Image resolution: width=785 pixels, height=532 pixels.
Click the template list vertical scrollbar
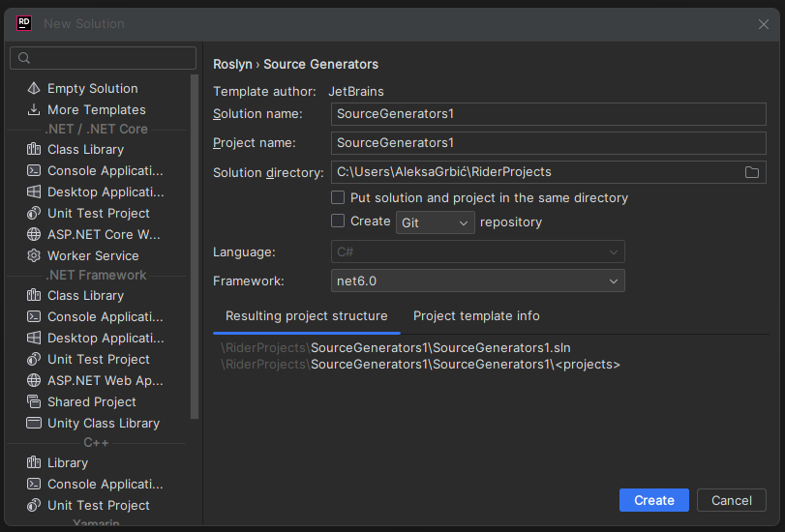[x=195, y=247]
